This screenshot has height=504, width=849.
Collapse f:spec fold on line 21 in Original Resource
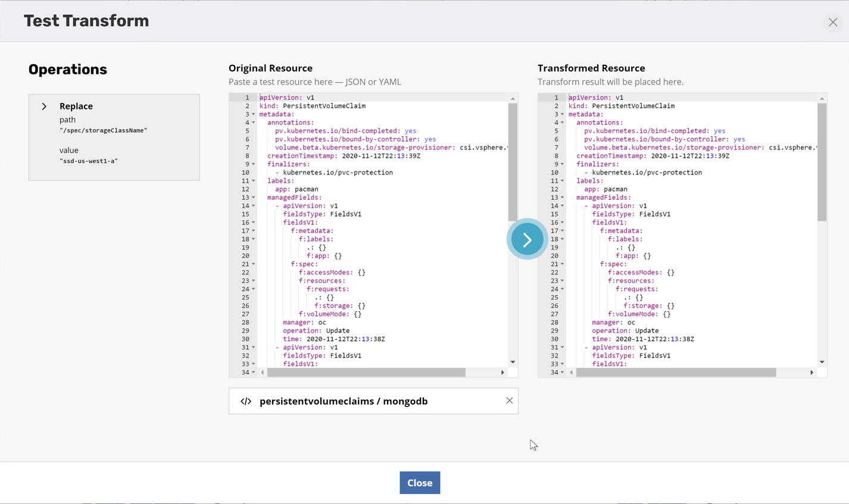pyautogui.click(x=253, y=264)
